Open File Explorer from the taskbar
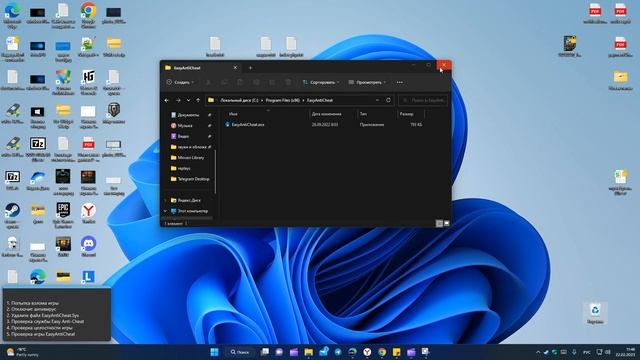This screenshot has height=360, width=640. [309, 352]
